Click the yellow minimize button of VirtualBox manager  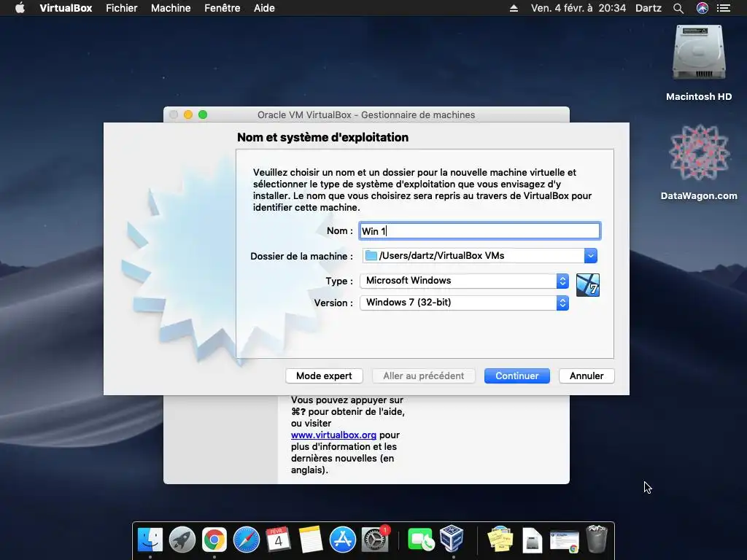pyautogui.click(x=188, y=114)
